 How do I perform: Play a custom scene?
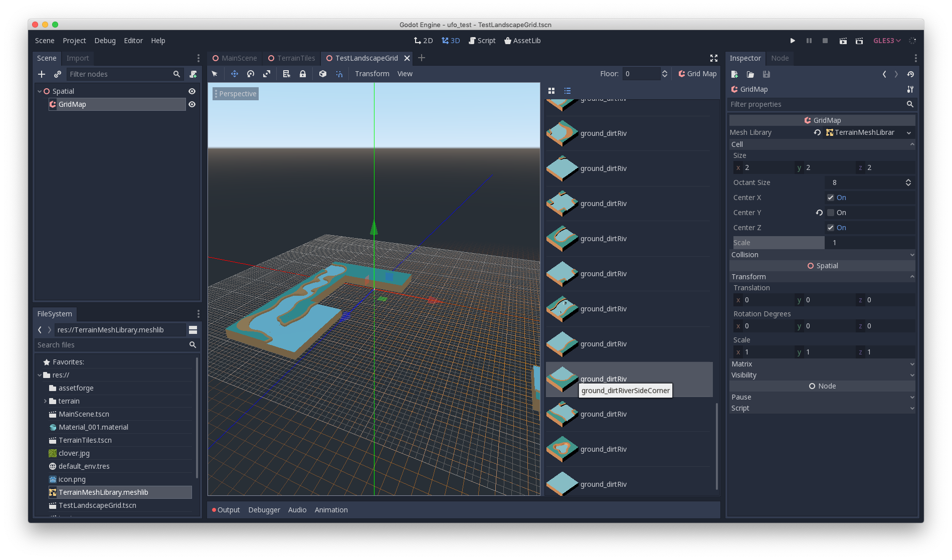click(x=859, y=41)
